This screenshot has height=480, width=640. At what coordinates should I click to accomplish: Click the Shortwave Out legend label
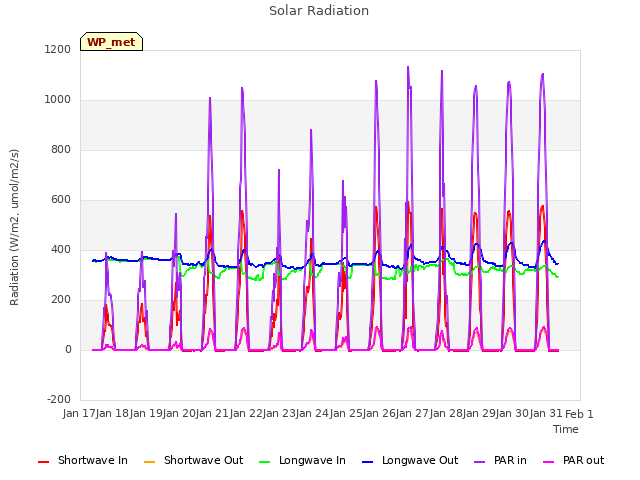tap(203, 460)
